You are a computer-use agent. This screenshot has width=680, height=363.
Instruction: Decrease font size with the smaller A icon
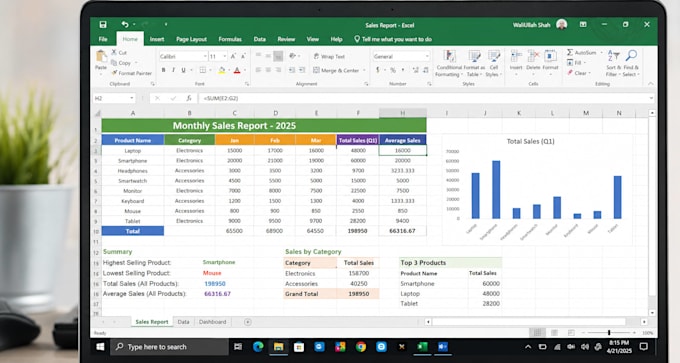click(x=243, y=56)
